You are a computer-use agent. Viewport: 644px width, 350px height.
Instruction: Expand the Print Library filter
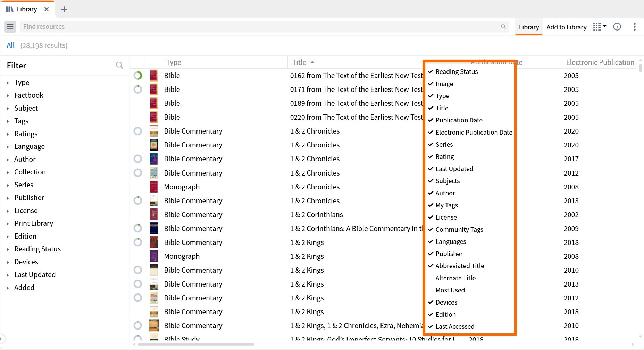coord(8,224)
